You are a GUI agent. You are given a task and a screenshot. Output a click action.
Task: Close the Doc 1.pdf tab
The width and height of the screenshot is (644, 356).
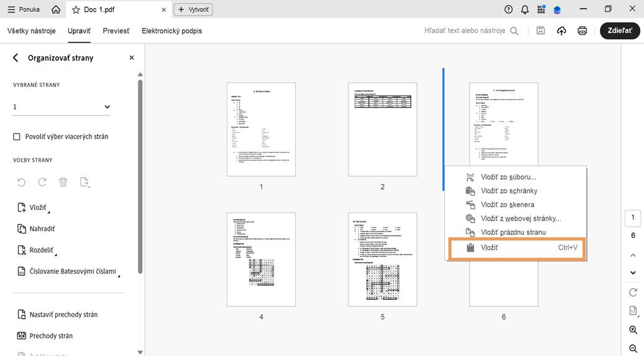[163, 9]
